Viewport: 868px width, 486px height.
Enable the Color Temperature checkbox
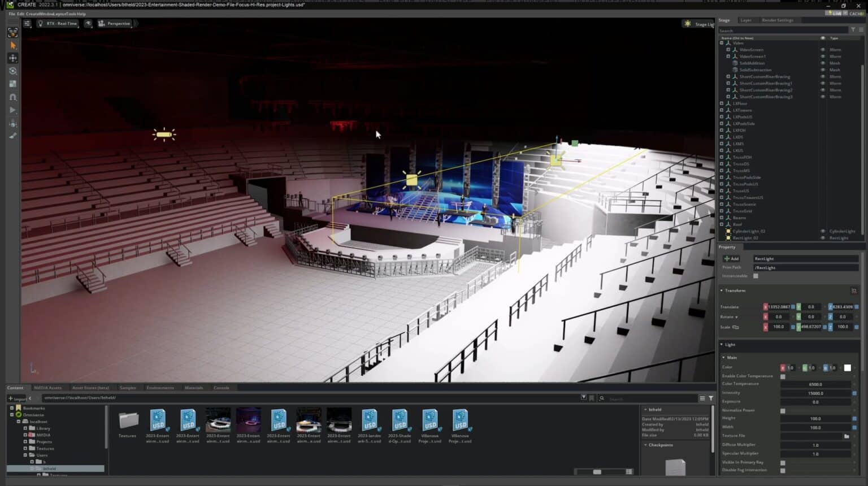[782, 375]
